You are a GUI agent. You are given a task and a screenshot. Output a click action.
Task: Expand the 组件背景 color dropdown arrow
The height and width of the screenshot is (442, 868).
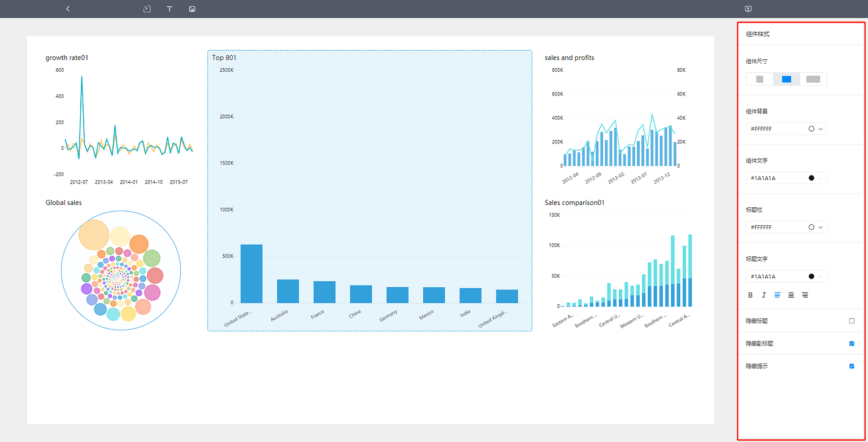821,129
